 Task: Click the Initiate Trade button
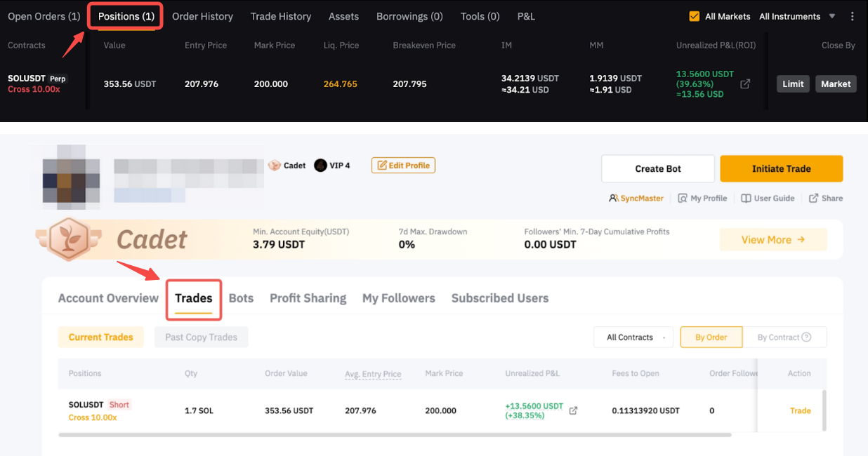click(781, 169)
